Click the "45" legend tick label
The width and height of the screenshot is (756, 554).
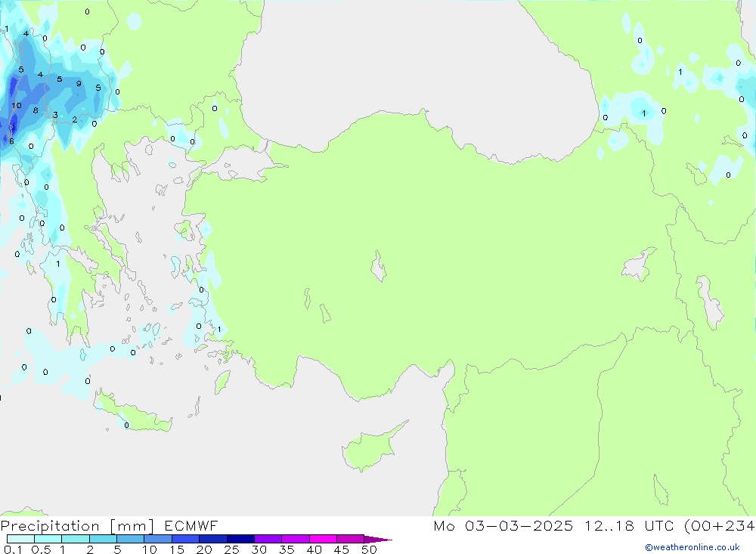[x=342, y=549]
